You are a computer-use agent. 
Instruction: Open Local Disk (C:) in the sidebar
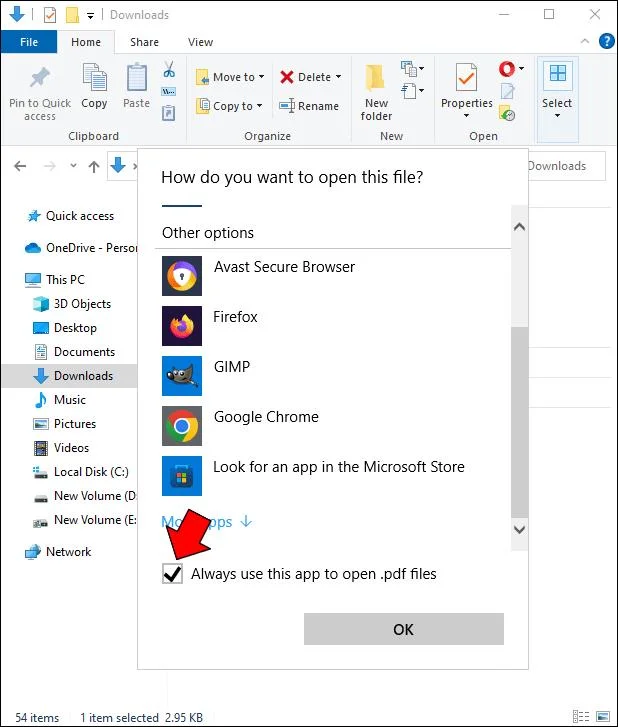pyautogui.click(x=91, y=472)
